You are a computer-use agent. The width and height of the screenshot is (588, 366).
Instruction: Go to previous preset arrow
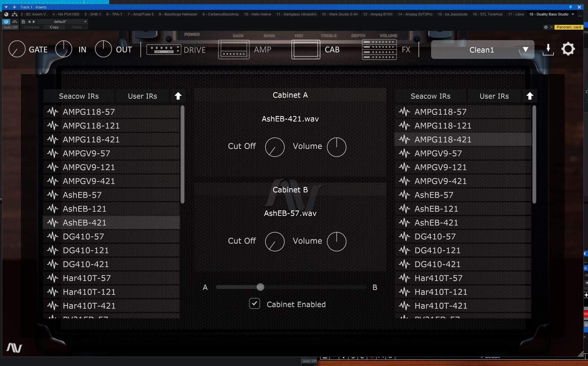pos(29,22)
